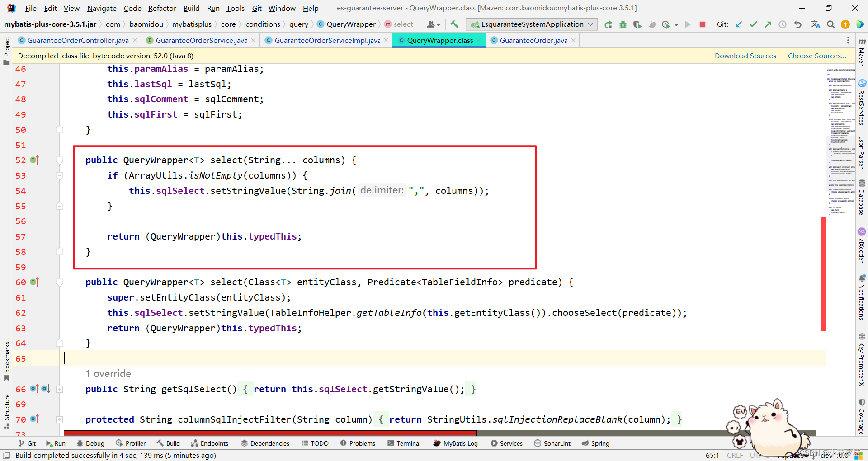Image resolution: width=868 pixels, height=461 pixels.
Task: Open the RestServices side panel
Action: (x=862, y=103)
